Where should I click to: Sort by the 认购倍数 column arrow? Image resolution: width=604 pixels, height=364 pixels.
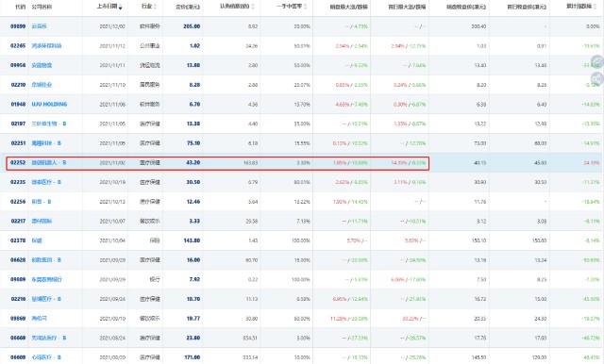(x=253, y=7)
